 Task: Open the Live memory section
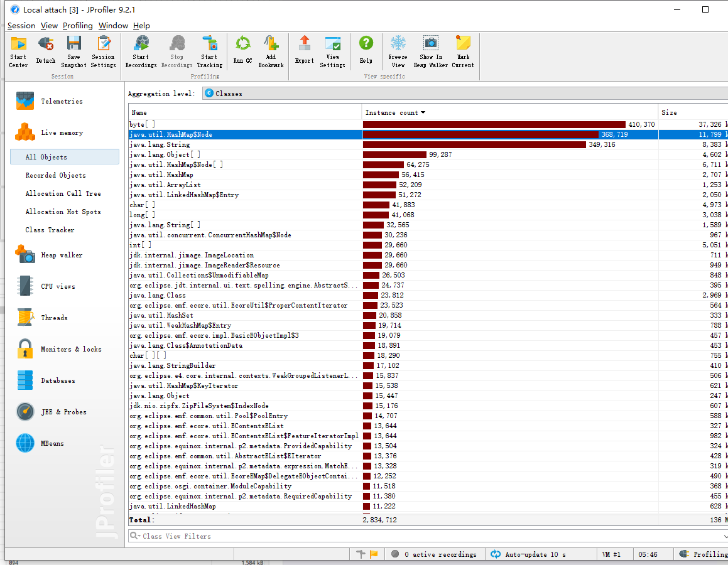click(x=49, y=132)
